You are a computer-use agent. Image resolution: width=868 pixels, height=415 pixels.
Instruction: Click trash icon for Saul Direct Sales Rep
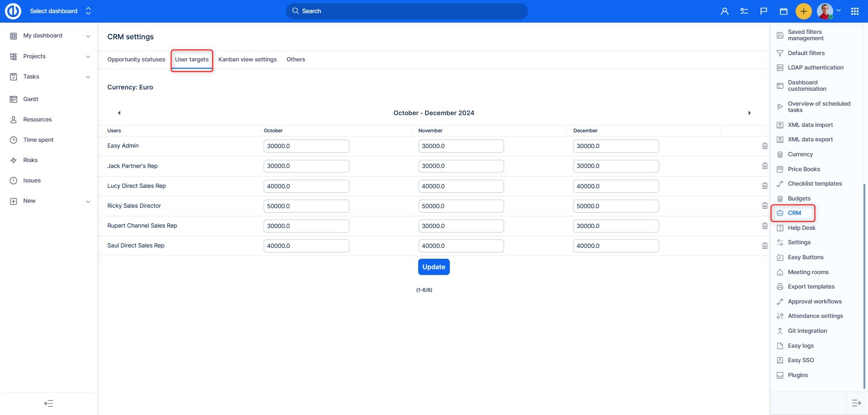coord(764,246)
